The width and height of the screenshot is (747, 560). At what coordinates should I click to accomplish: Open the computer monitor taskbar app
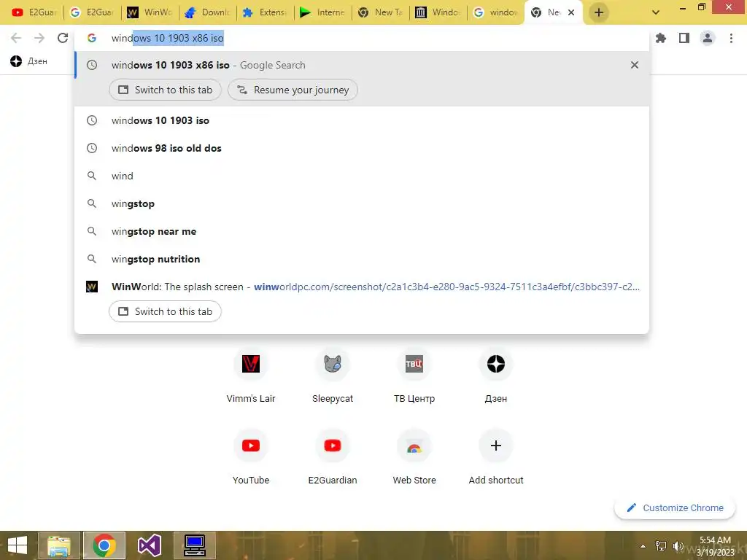194,545
